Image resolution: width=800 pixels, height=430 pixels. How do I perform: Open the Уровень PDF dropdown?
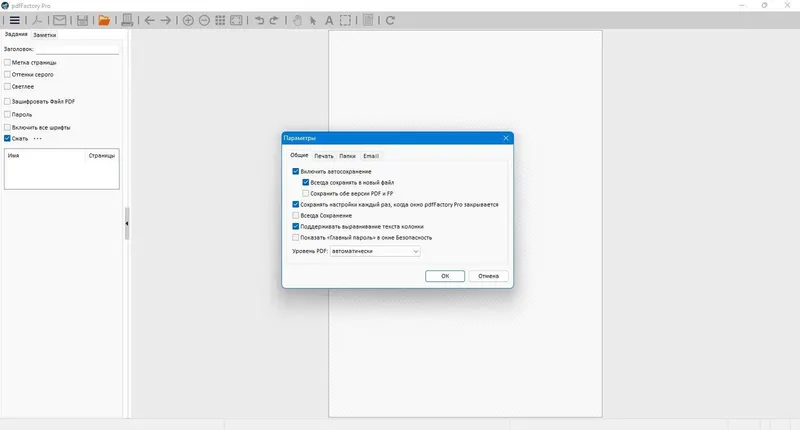[x=375, y=251]
